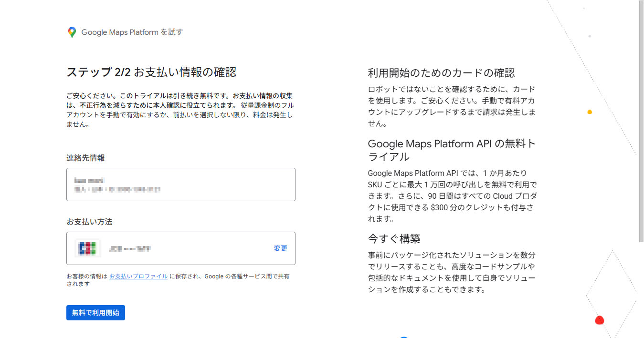Click the masked JCB card number text
This screenshot has height=338, width=644.
[x=130, y=248]
